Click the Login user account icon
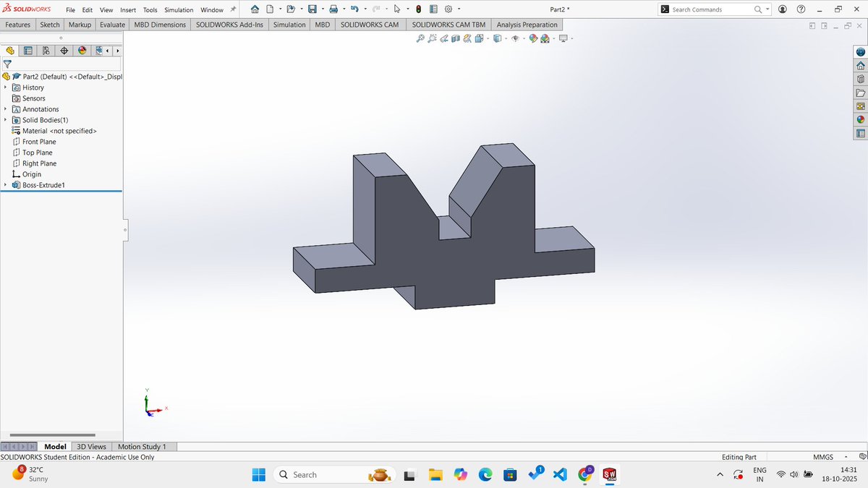Screen dimensions: 868x488 pyautogui.click(x=782, y=9)
